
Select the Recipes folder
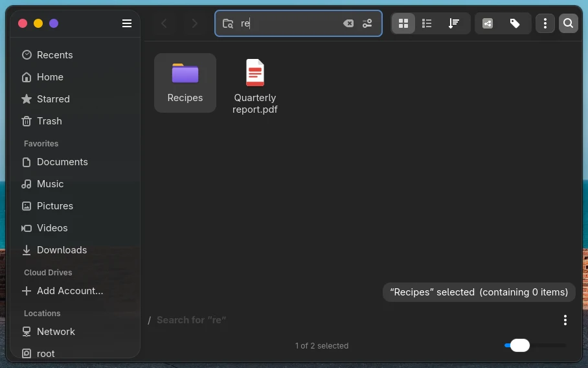185,82
